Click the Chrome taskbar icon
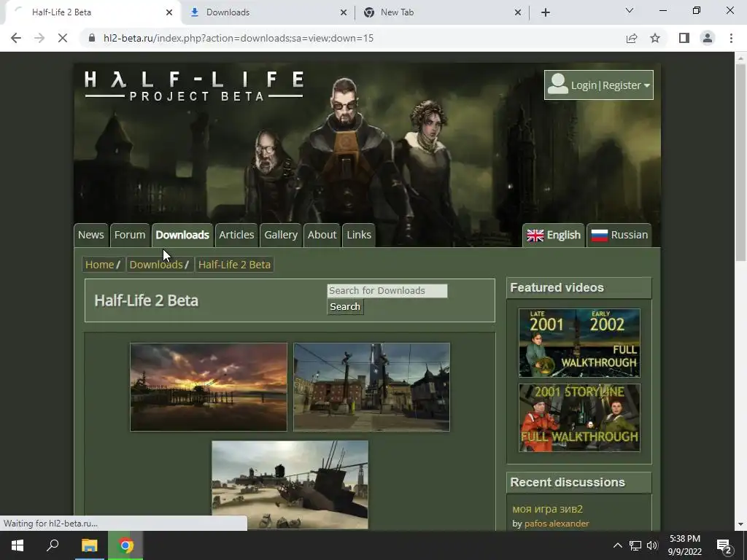The width and height of the screenshot is (747, 560). point(125,545)
